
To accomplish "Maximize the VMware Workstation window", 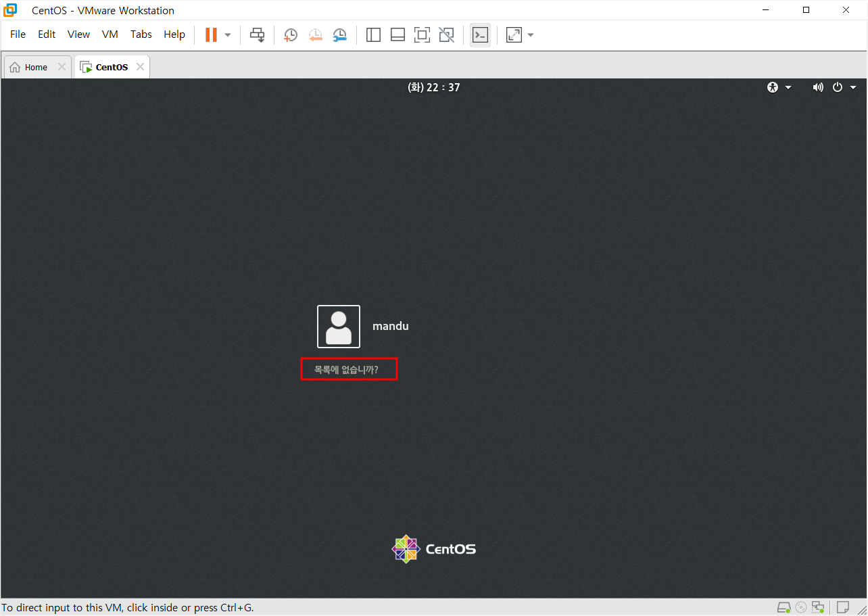I will [x=806, y=10].
